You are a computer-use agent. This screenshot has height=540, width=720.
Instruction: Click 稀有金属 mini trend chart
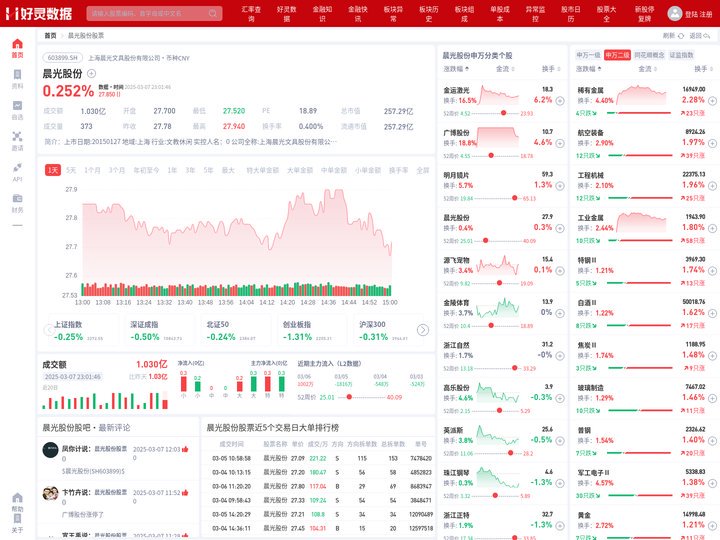pyautogui.click(x=641, y=95)
